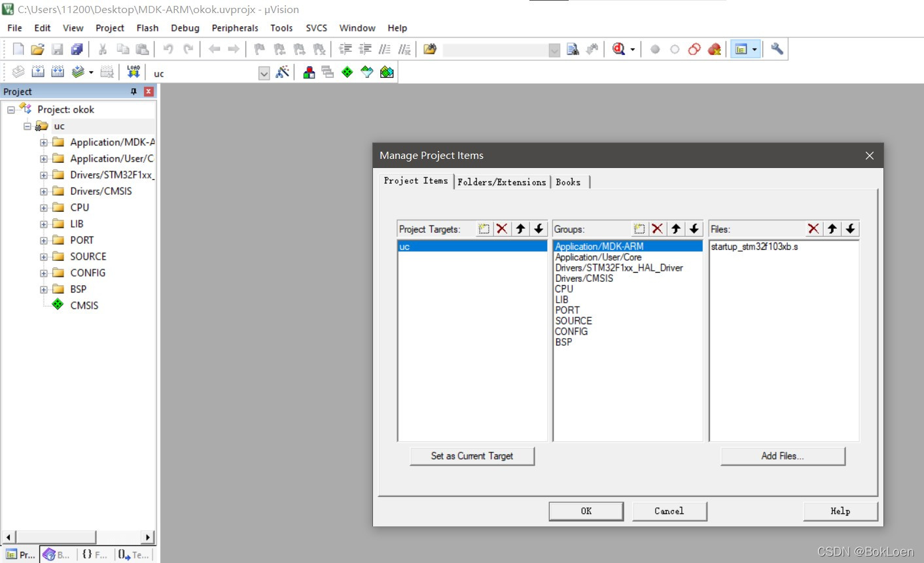Open the Flash menu
The height and width of the screenshot is (563, 924).
[x=147, y=28]
